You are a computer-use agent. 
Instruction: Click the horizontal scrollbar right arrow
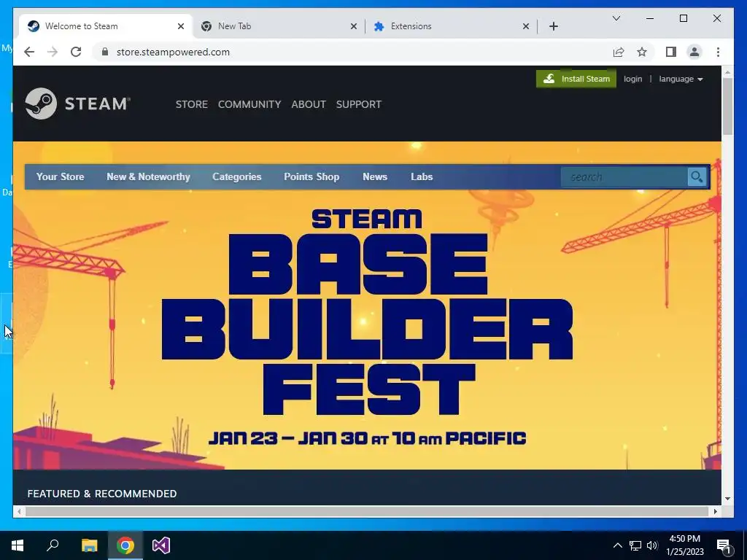[715, 511]
